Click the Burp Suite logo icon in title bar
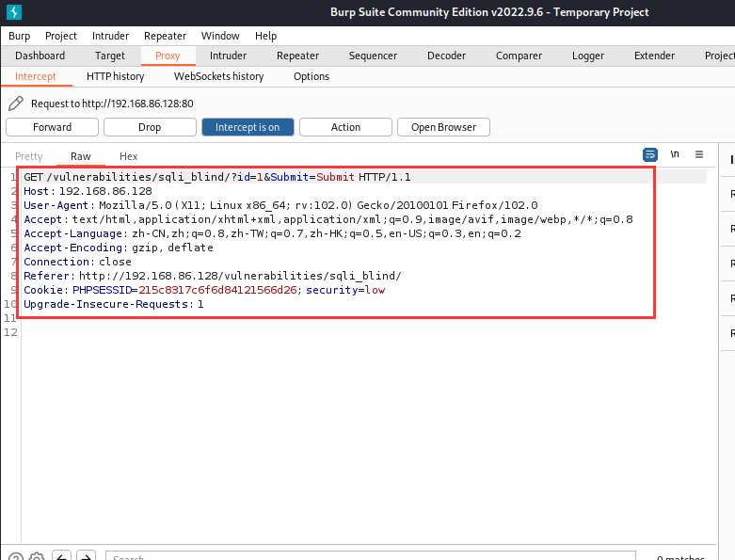 click(x=14, y=12)
